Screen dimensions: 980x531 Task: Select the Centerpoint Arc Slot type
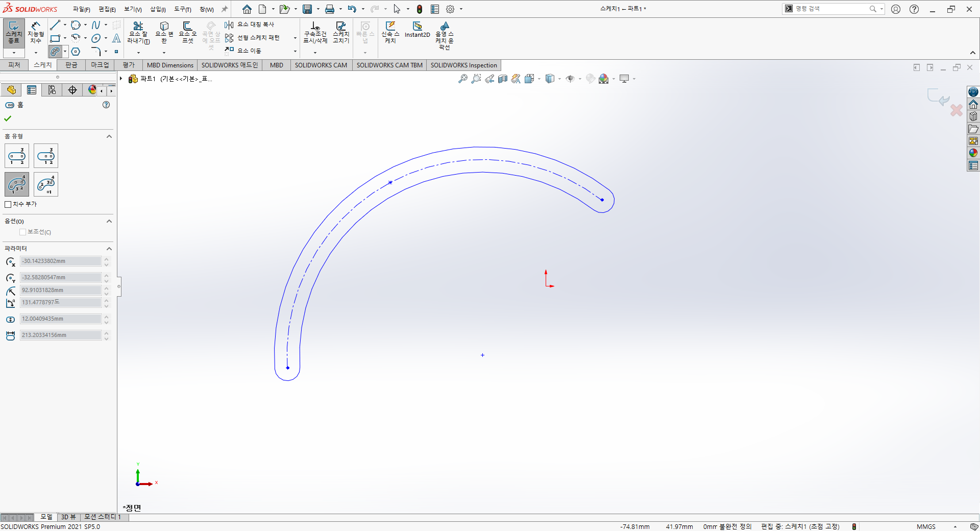[x=46, y=184]
